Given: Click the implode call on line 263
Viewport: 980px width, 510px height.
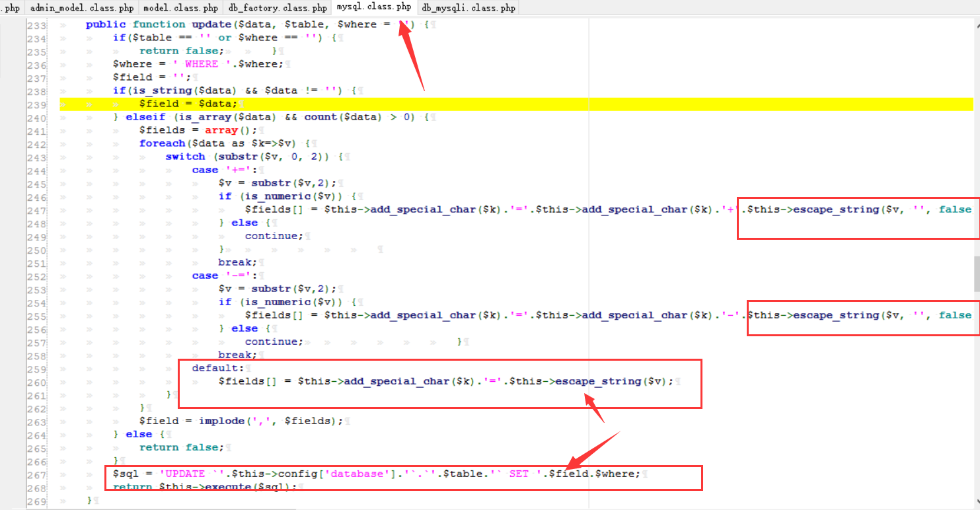Looking at the screenshot, I should (x=221, y=421).
